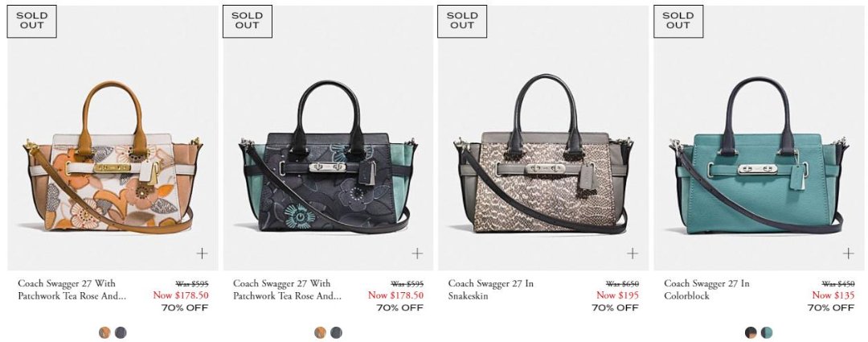This screenshot has height=342, width=868.
Task: Click the Sold Out badge on the tan floral bag
Action: (x=31, y=21)
